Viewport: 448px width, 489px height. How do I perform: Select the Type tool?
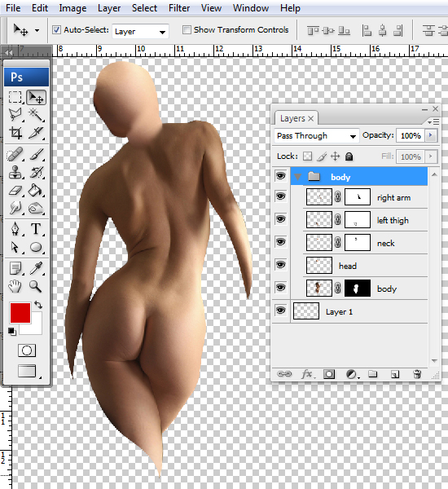pyautogui.click(x=36, y=229)
